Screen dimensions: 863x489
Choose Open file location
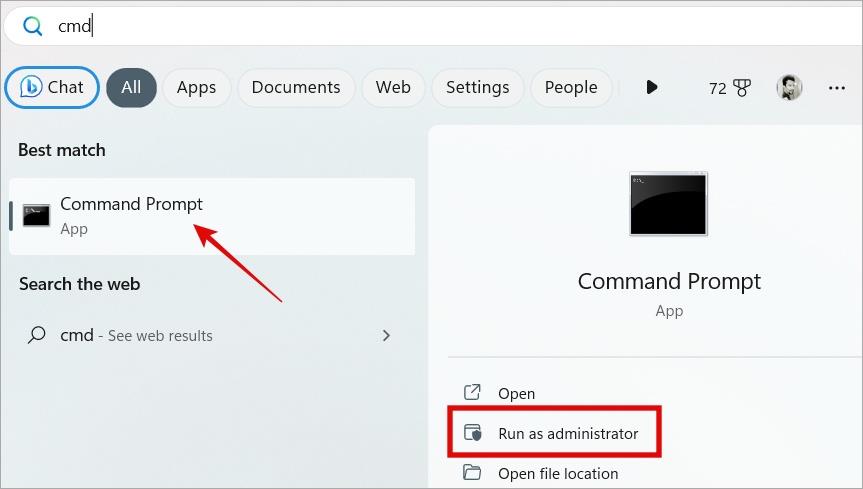pyautogui.click(x=558, y=473)
